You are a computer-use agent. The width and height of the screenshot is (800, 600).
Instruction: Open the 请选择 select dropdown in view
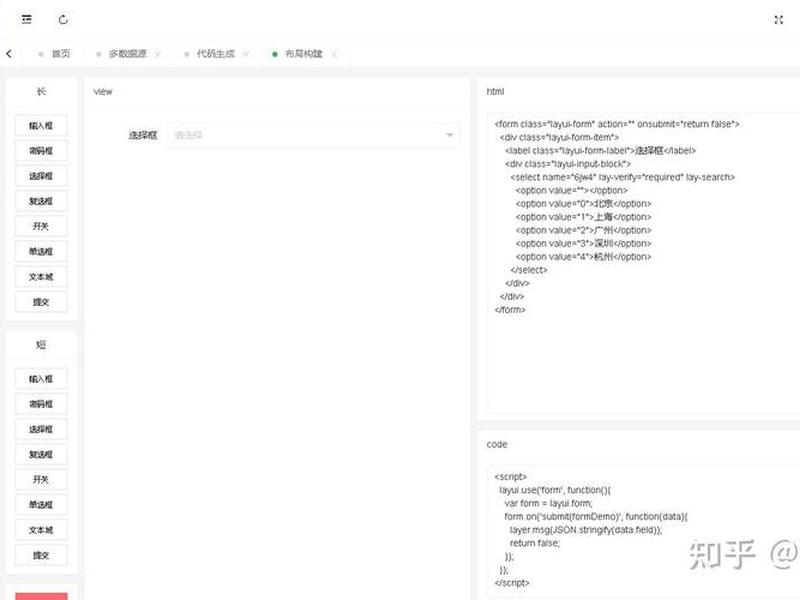[313, 135]
